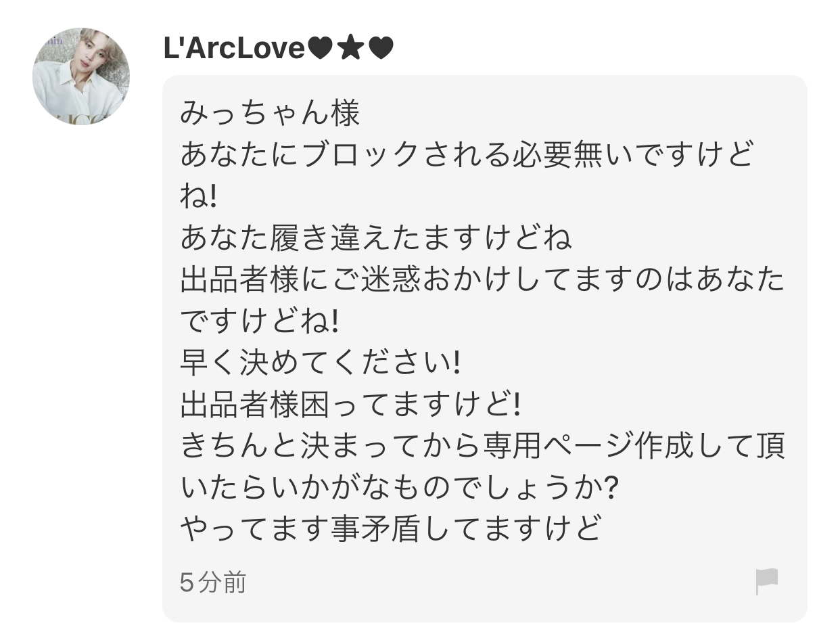Click the report flag icon on the comment
The width and height of the screenshot is (840, 636).
point(766,582)
